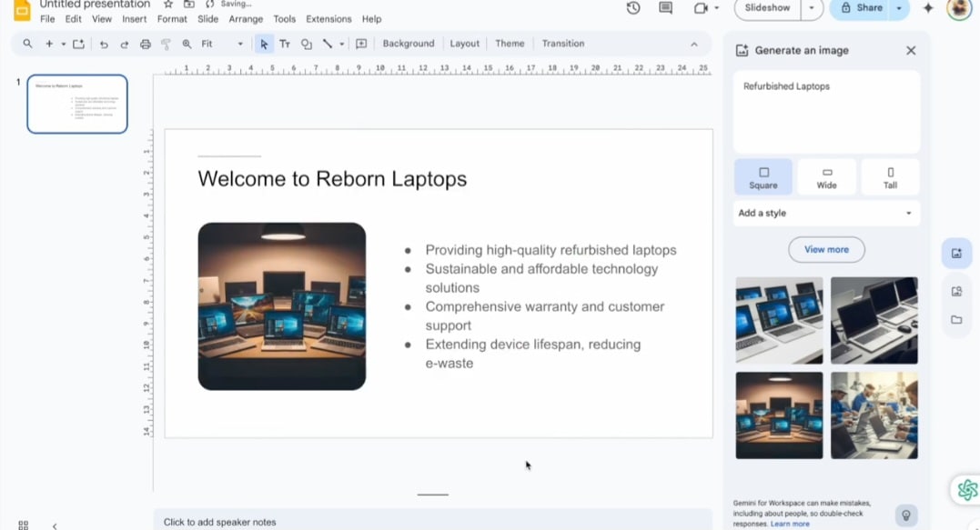
Task: Click the Layout toolbar button
Action: pyautogui.click(x=464, y=44)
